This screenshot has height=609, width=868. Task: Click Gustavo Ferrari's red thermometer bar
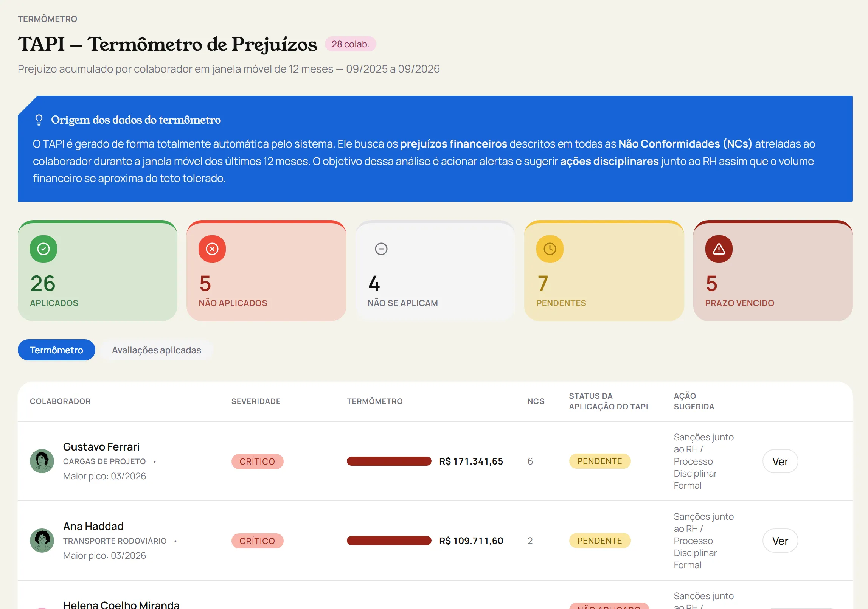click(389, 461)
